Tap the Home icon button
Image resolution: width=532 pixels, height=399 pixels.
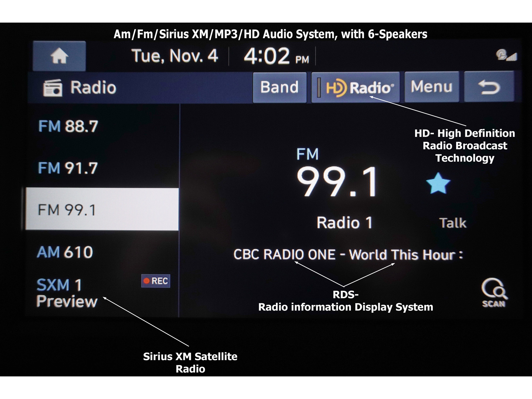pos(59,56)
